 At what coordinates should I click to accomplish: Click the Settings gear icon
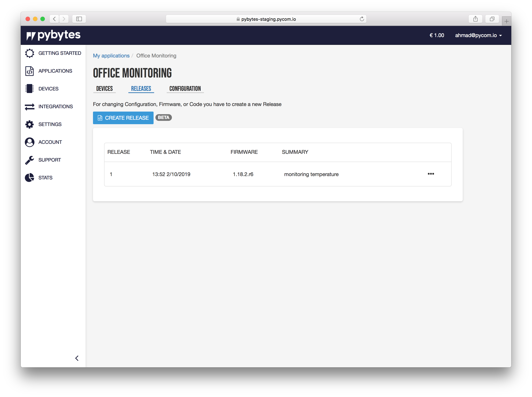pos(29,124)
